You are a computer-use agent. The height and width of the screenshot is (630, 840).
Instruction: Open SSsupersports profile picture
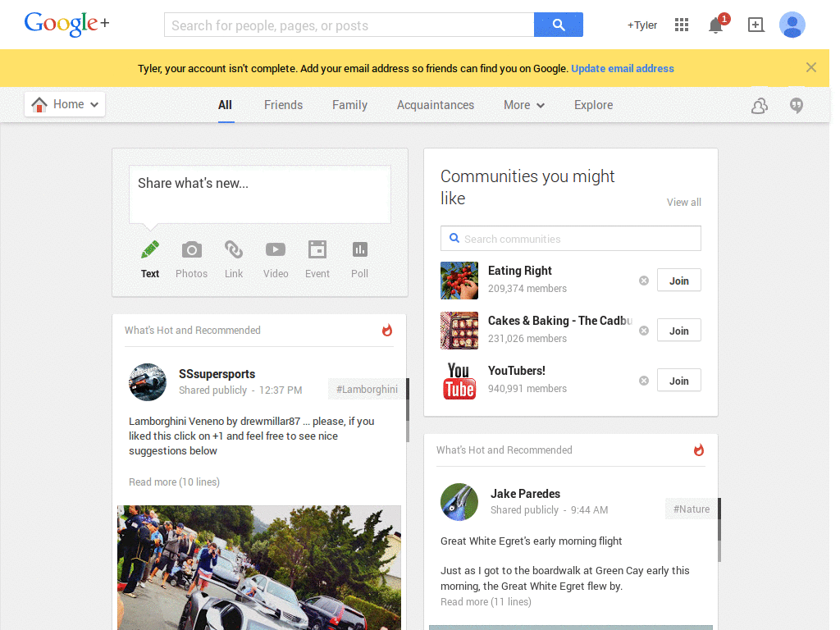pos(148,382)
